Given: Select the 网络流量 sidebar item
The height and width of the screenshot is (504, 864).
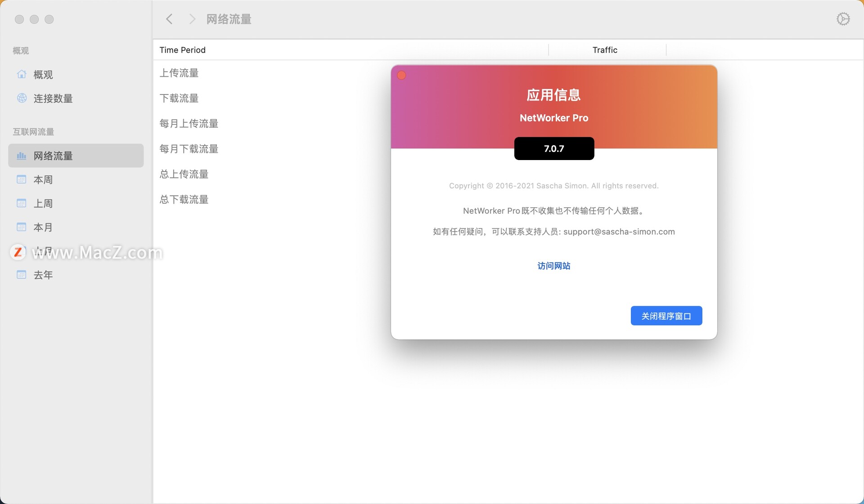Looking at the screenshot, I should pyautogui.click(x=76, y=156).
